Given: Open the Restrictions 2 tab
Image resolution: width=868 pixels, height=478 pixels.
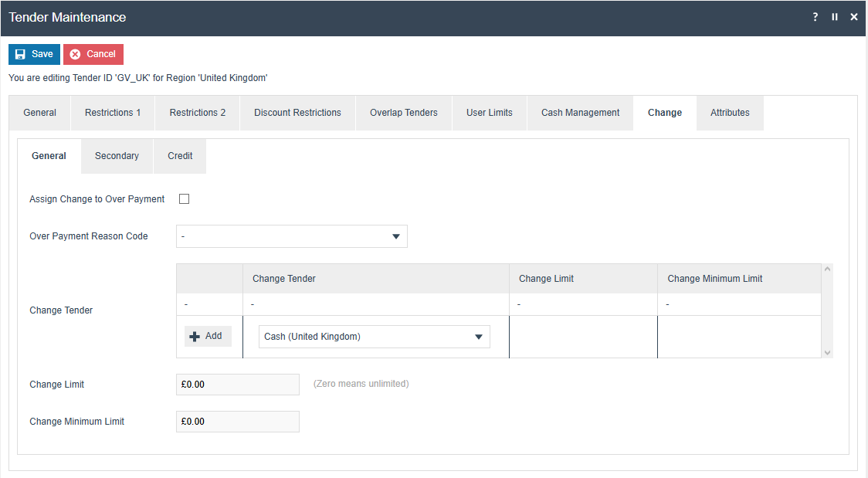Looking at the screenshot, I should click(198, 113).
